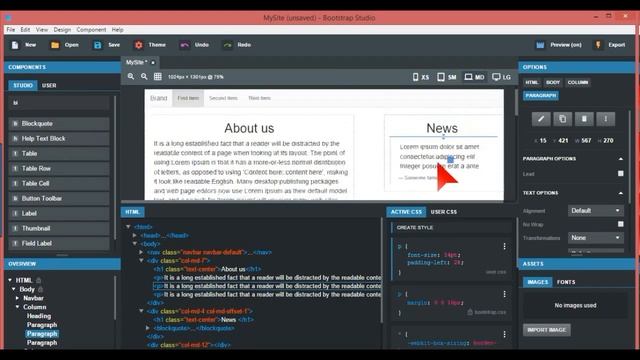
Task: Undo the last action
Action: [x=184, y=45]
